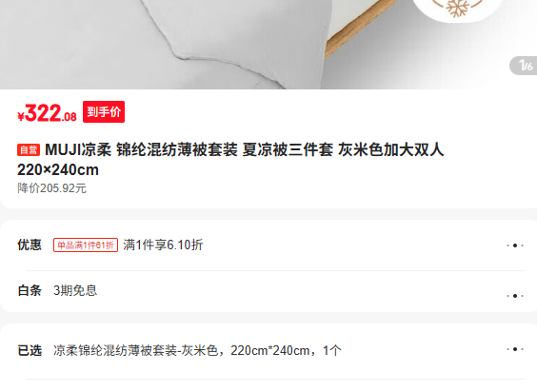
Task: Open the 满1件享6.10折 discount details
Action: (163, 245)
